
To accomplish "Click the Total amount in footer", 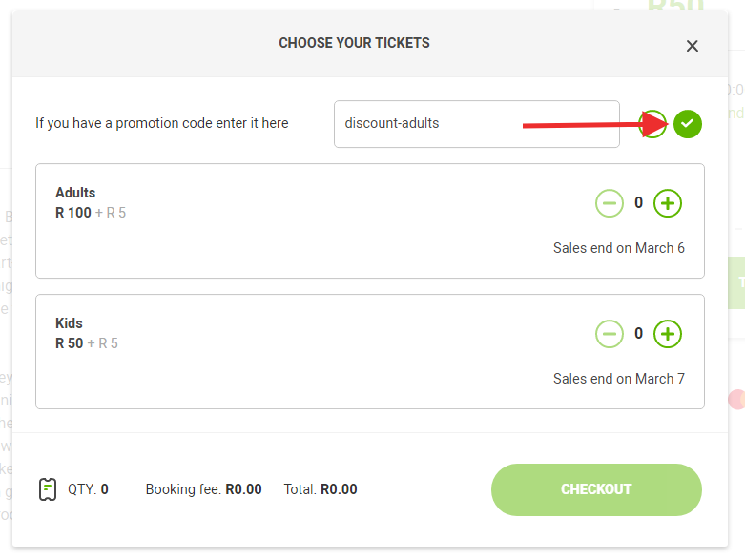I will (339, 489).
